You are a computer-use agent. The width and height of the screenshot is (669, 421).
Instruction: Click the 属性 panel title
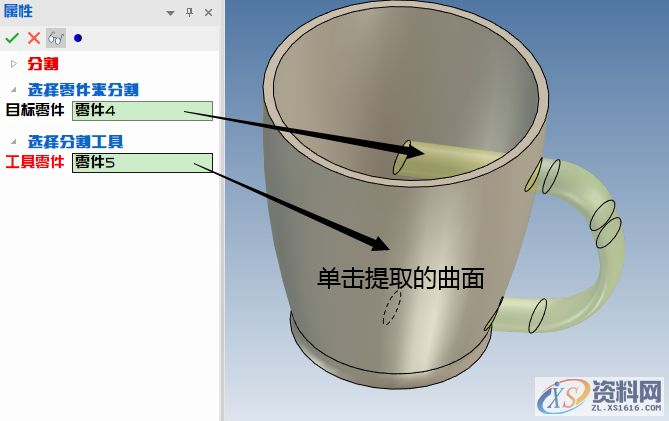pyautogui.click(x=18, y=11)
